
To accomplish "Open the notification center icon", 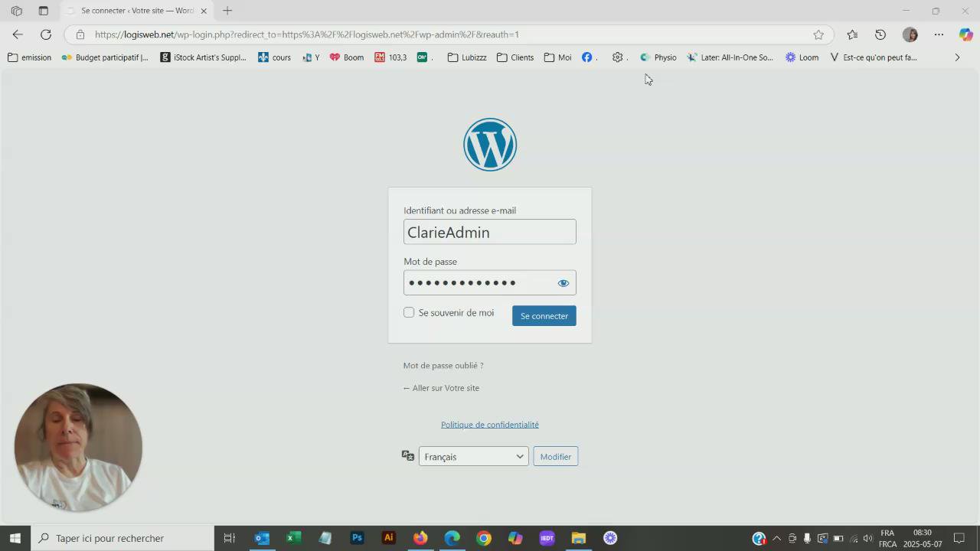I will point(959,538).
